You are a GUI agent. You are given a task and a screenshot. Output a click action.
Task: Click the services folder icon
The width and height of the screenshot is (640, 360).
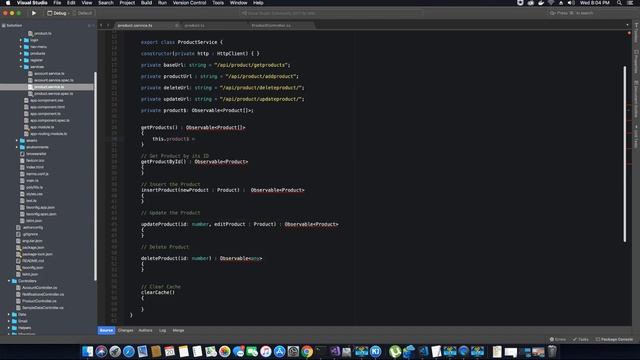click(x=27, y=67)
